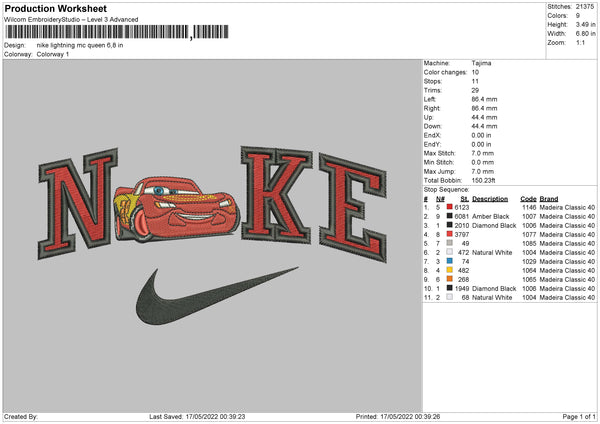Click the "Colorway 1" value
The height and width of the screenshot is (424, 600).
pos(53,54)
